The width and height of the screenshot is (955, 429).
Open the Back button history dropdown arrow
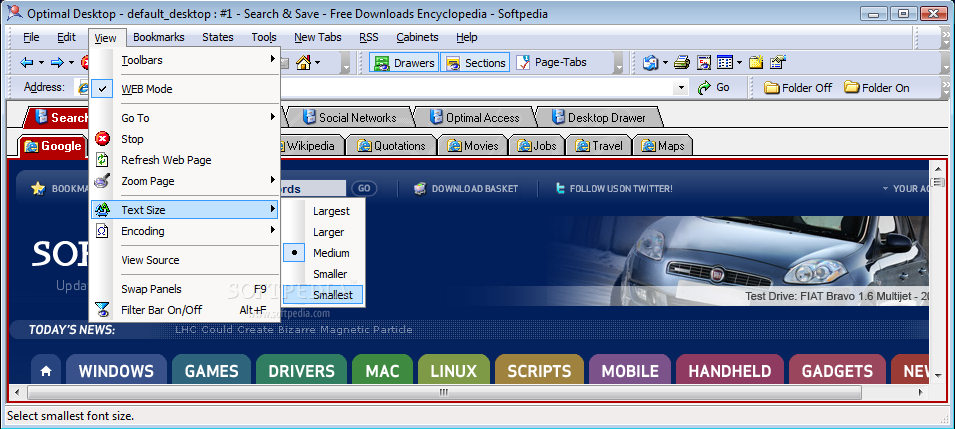coord(41,62)
